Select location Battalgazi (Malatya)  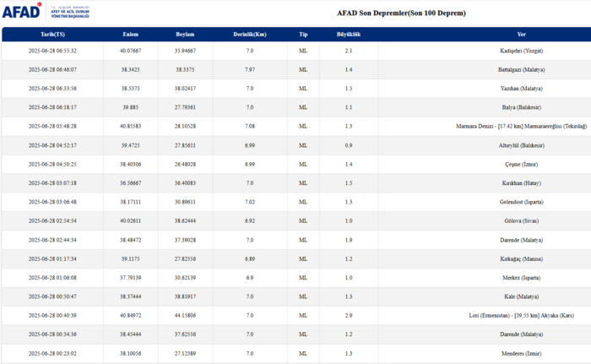point(521,70)
